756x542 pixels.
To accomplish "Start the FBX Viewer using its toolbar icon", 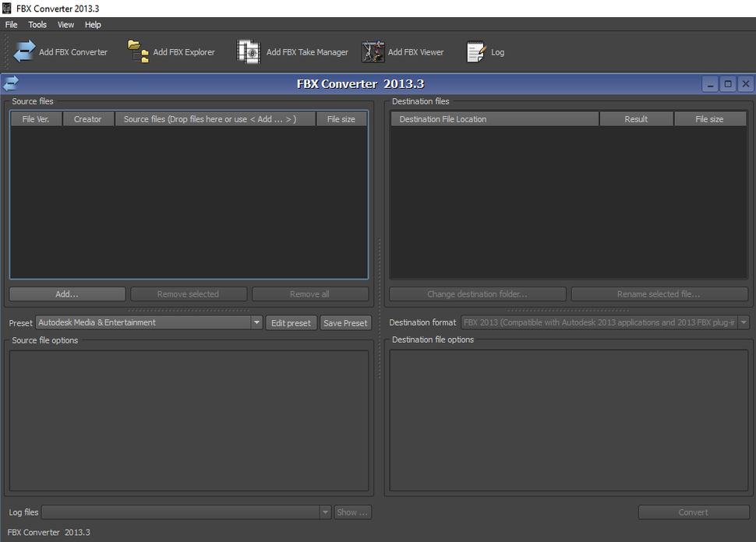I will 373,51.
